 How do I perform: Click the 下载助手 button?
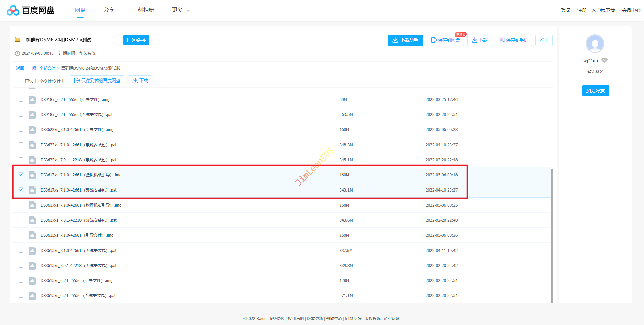click(x=405, y=40)
